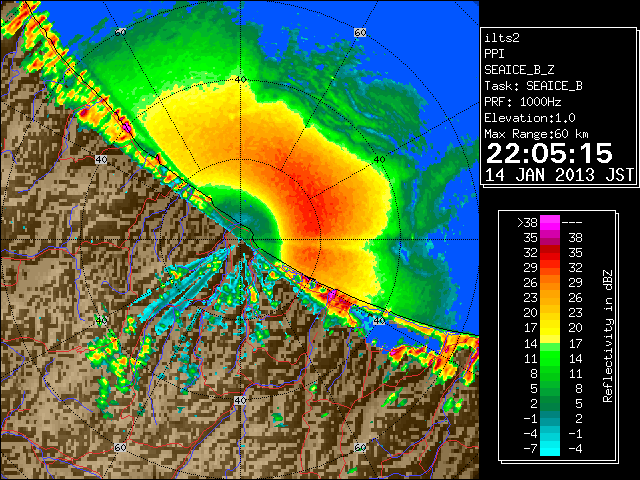Click the "38" value in right legend column
The image size is (640, 480).
576,238
